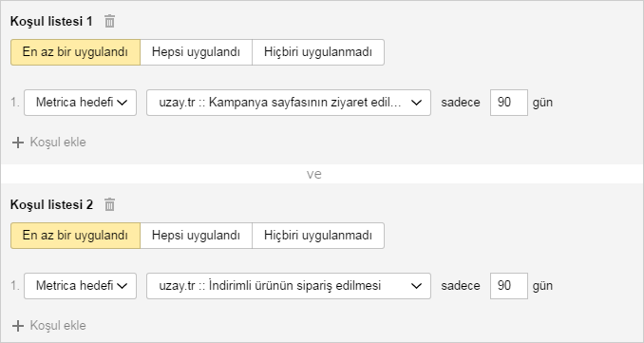Open Metrica hedefi dropdown in list 1

coord(80,103)
